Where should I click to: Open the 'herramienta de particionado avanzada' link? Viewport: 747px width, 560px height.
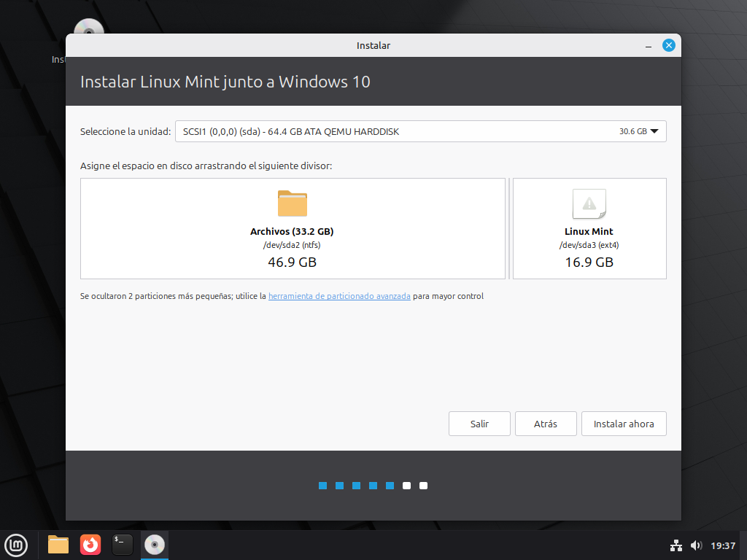[339, 297]
